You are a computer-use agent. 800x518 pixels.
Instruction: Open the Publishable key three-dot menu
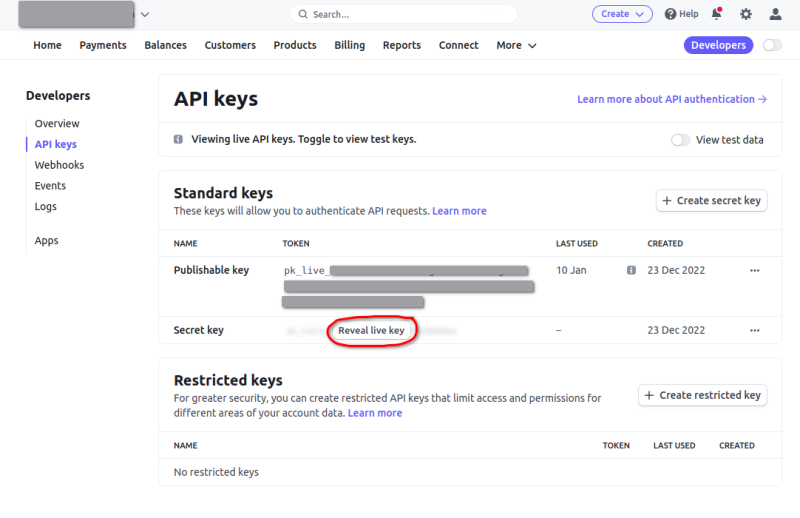754,270
